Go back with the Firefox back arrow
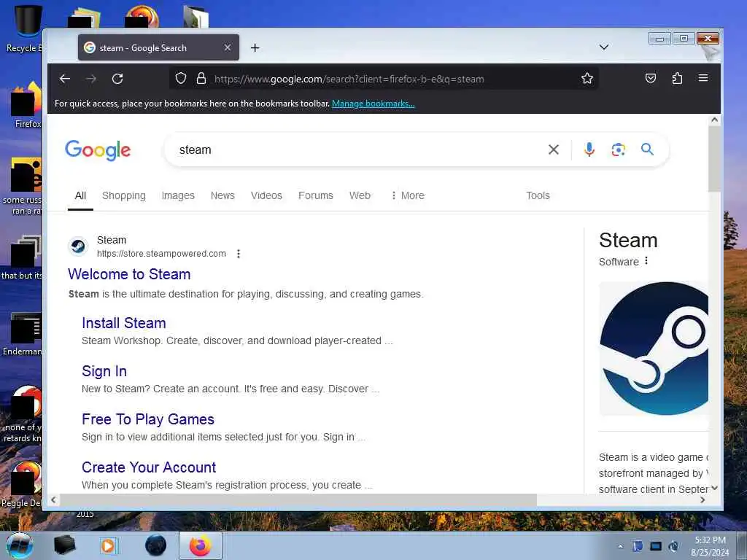Viewport: 747px width, 560px height. (x=65, y=79)
